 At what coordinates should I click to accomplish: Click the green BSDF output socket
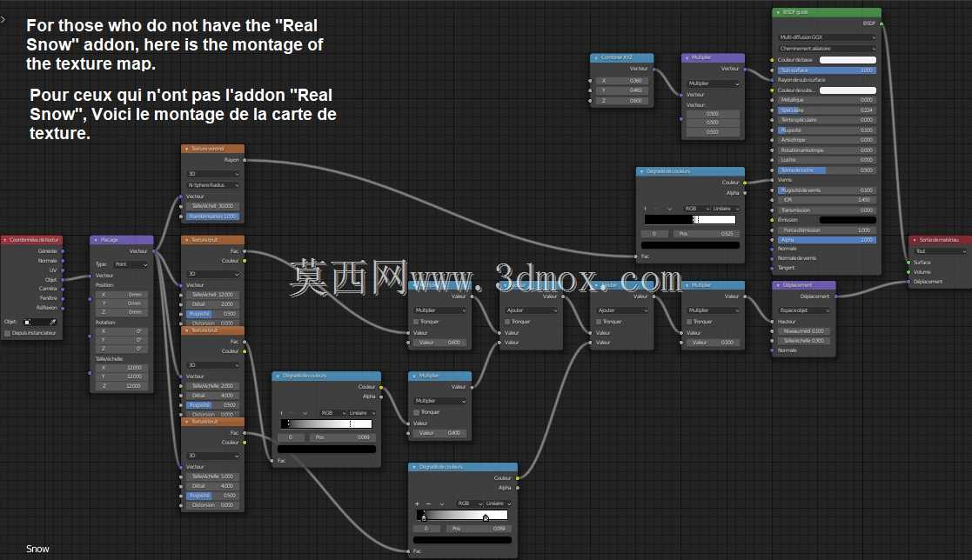[x=882, y=23]
